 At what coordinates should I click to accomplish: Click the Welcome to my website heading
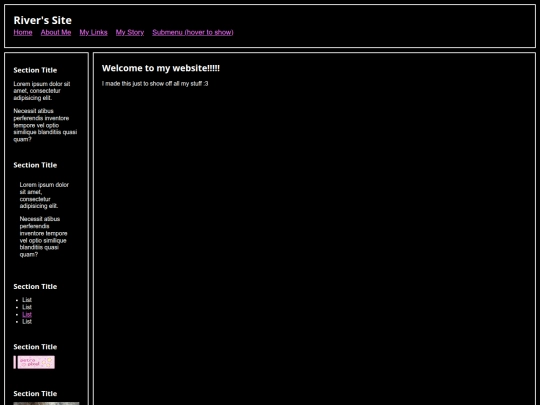pyautogui.click(x=161, y=68)
